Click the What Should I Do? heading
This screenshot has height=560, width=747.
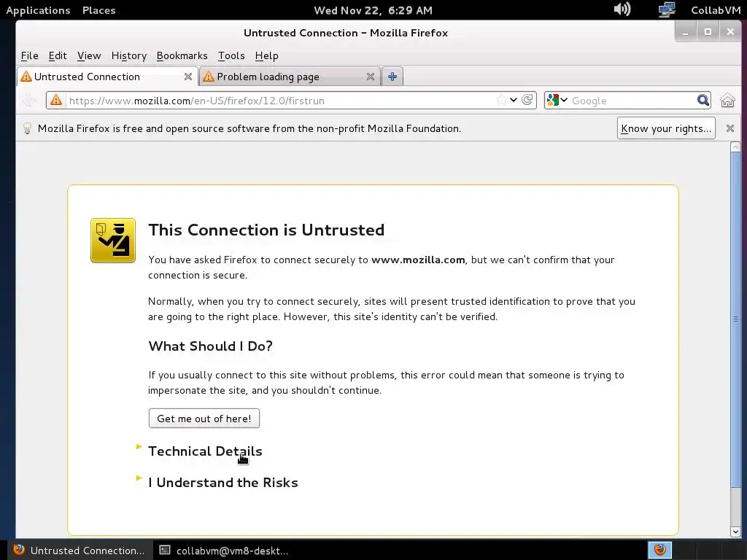(211, 346)
